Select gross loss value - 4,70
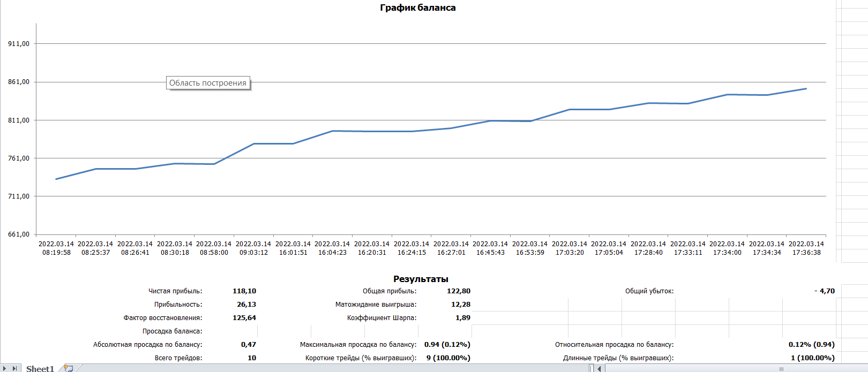Image resolution: width=868 pixels, height=372 pixels. 825,291
